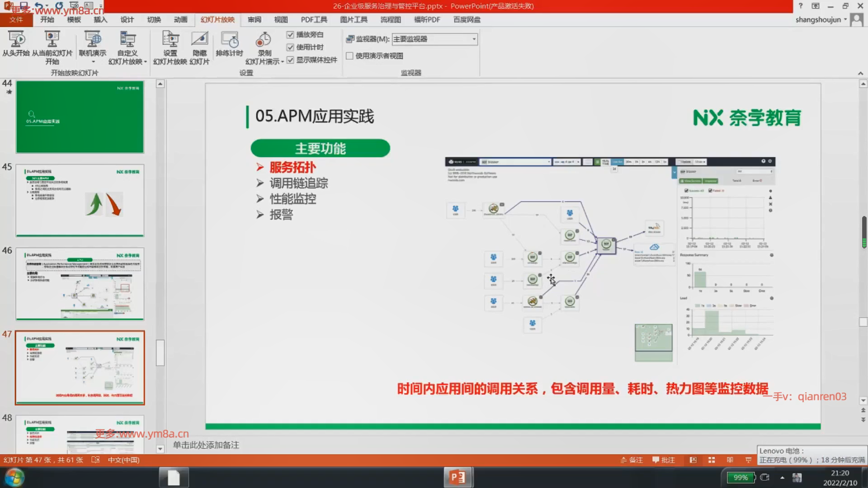Open 备注 notes button in status bar

(x=632, y=460)
